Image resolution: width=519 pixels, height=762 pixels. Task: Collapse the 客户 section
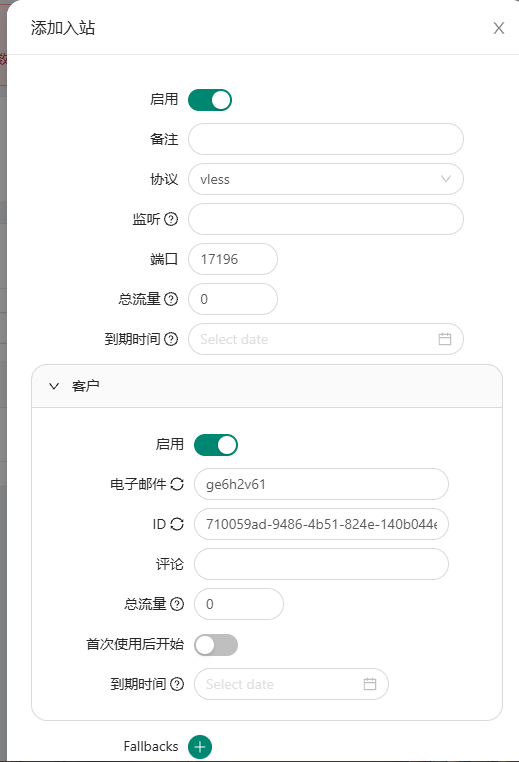point(267,386)
